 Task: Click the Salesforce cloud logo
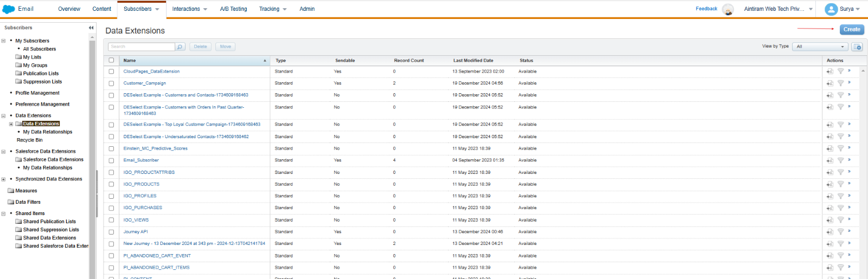click(9, 9)
